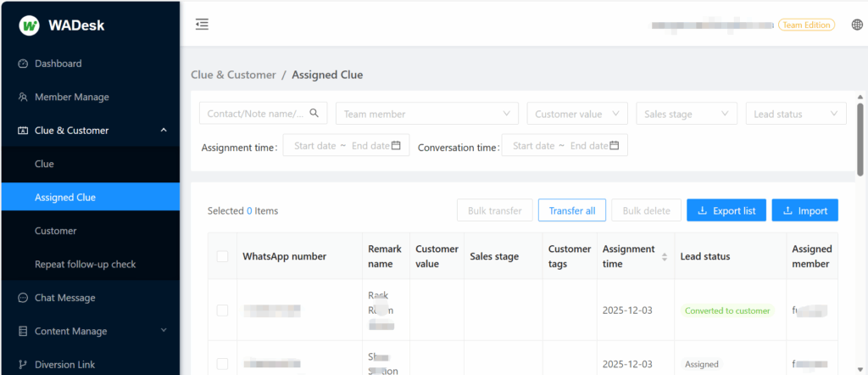Viewport: 868px width, 375px height.
Task: Open the Team member dropdown
Action: 426,114
